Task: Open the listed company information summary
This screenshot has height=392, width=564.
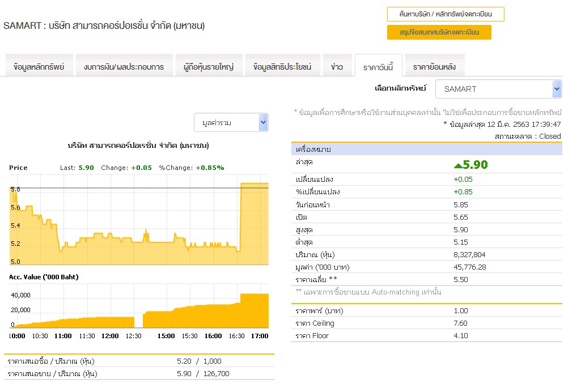Action: pyautogui.click(x=439, y=32)
